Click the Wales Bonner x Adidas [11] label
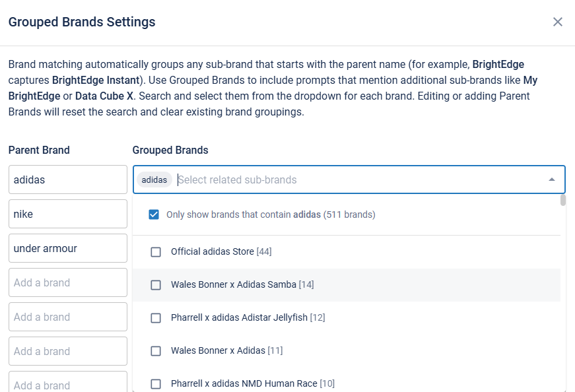 point(226,350)
